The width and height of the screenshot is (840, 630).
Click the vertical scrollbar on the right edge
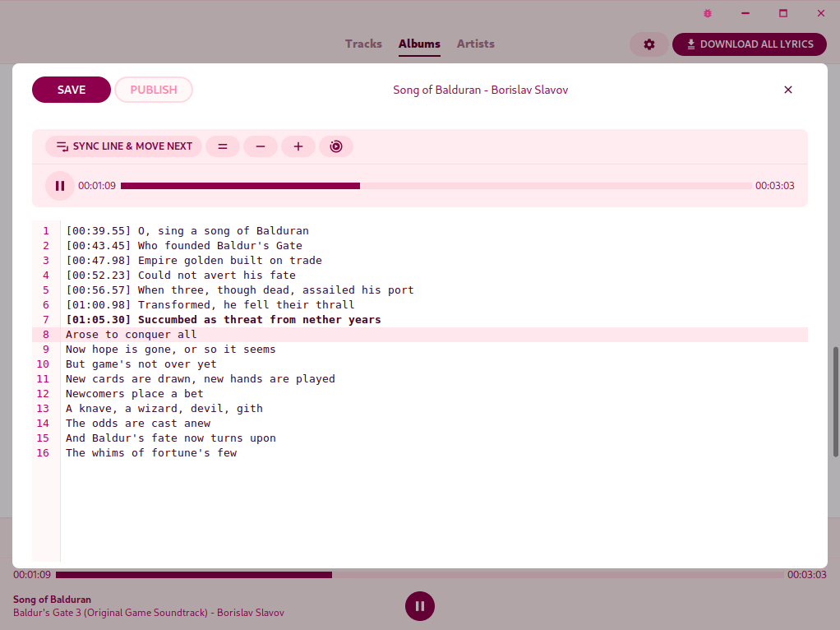coord(836,401)
